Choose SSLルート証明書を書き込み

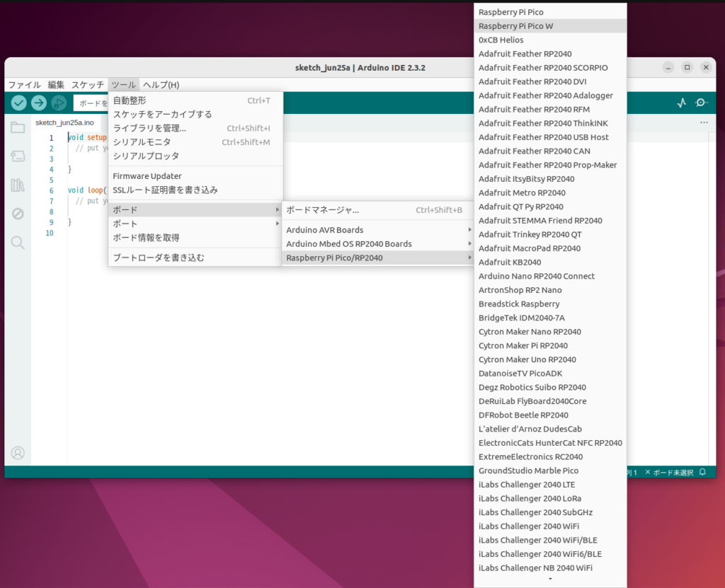click(x=195, y=190)
